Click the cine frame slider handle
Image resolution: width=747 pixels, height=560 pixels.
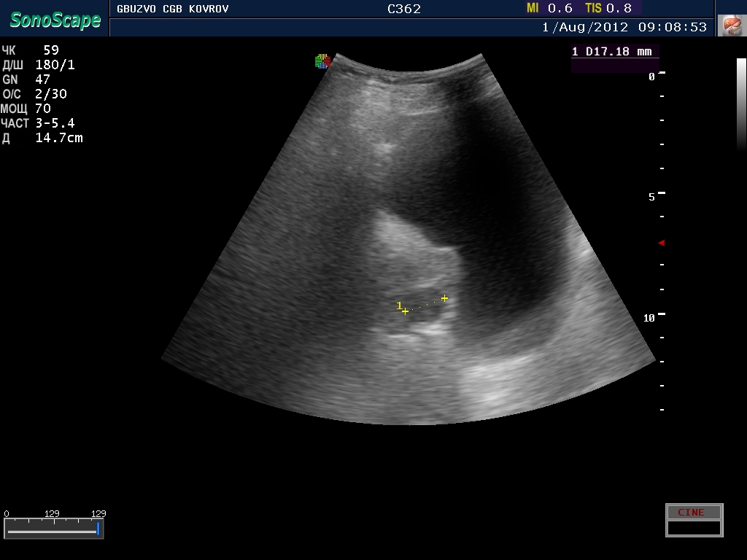coord(98,529)
